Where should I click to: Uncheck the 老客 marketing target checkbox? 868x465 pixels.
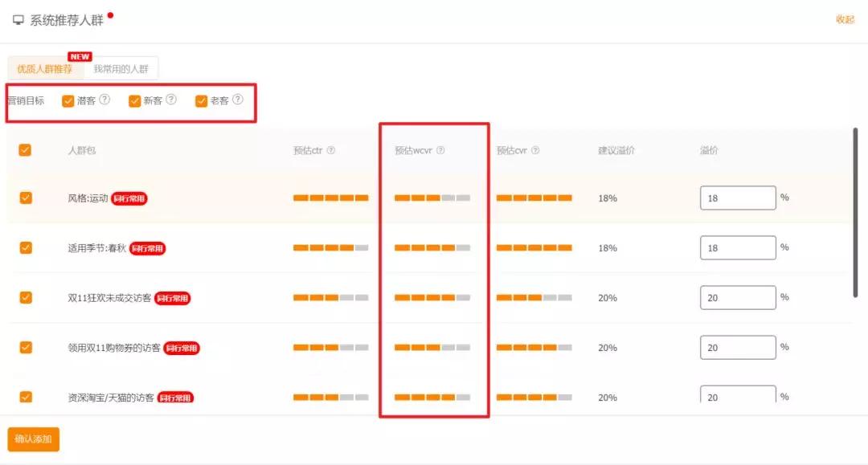click(x=201, y=100)
